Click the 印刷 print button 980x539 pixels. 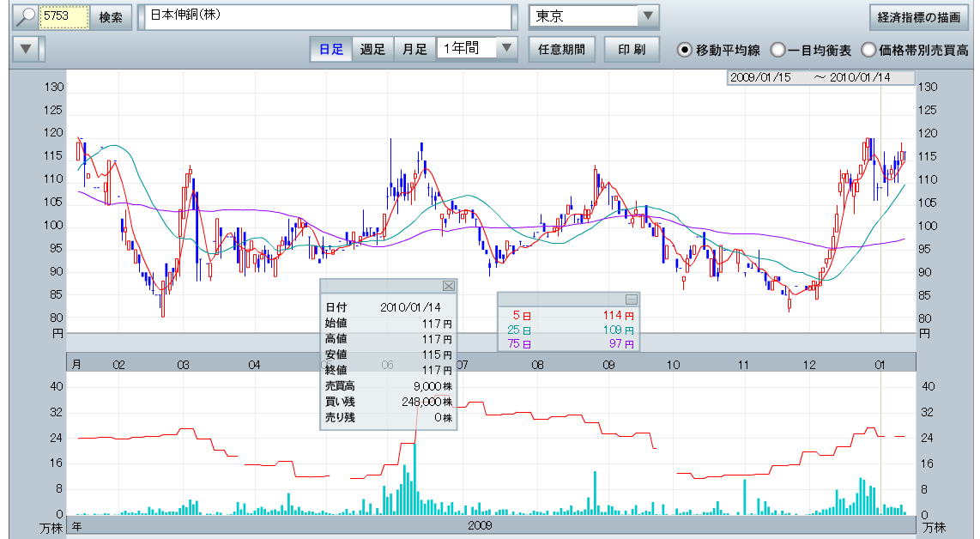[632, 49]
